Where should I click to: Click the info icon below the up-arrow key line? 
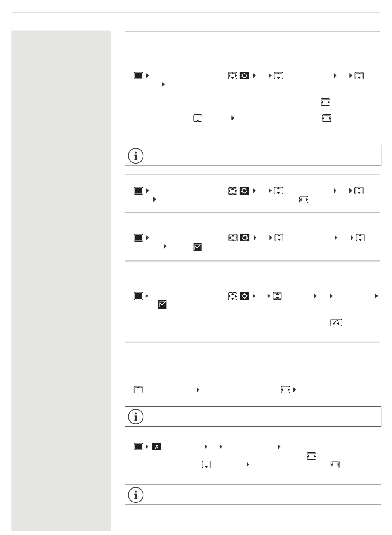[x=135, y=417]
